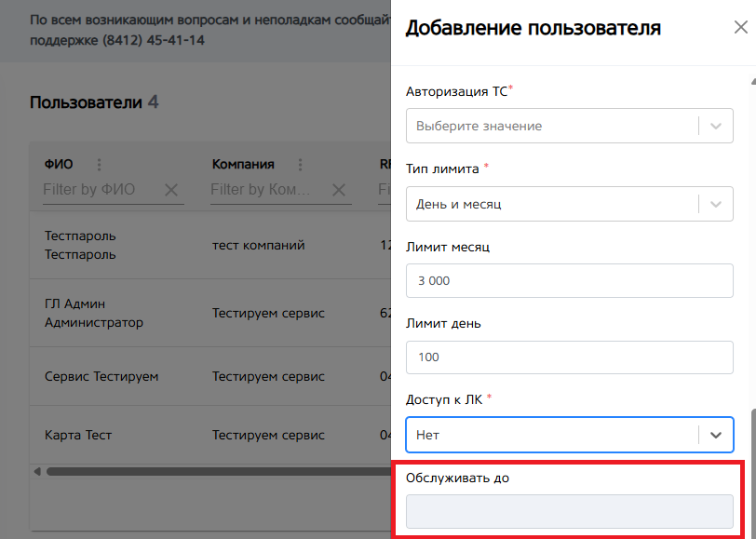Click the тест компаний company cell
The width and height of the screenshot is (756, 539).
pos(259,245)
